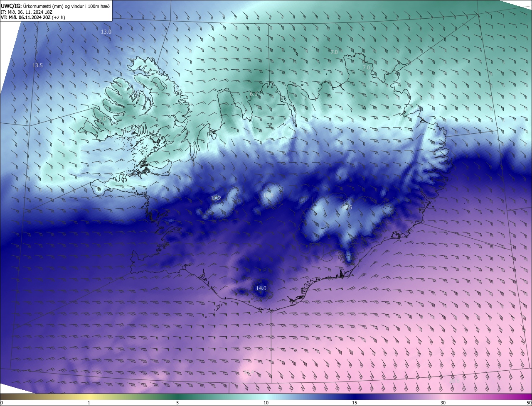Click the 5 tick on the color scale

click(177, 403)
